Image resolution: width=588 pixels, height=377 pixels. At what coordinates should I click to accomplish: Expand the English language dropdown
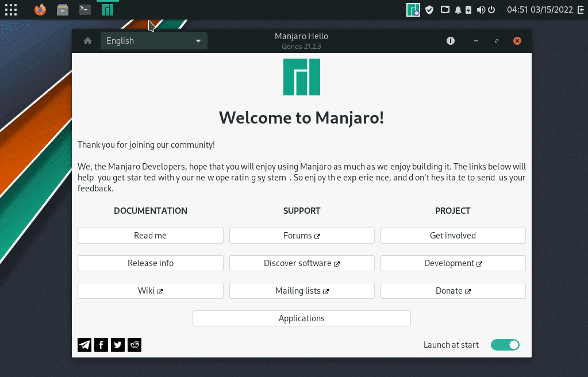pos(153,41)
